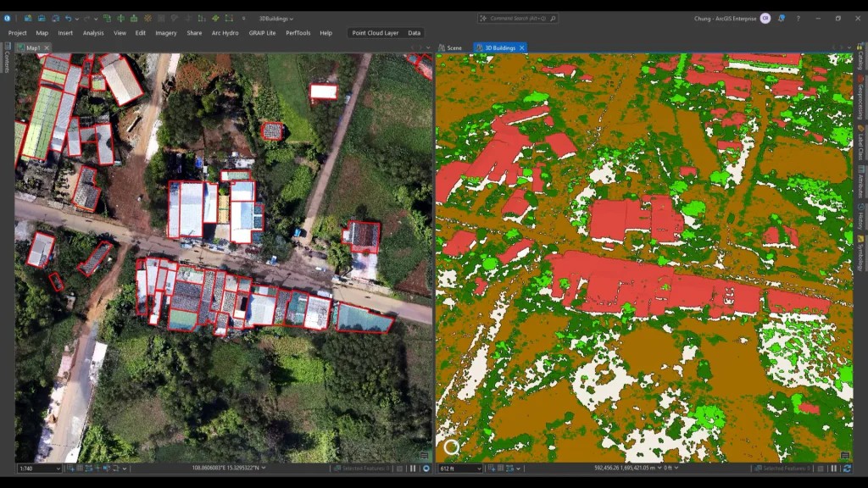The height and width of the screenshot is (488, 868).
Task: Click the first constraint icon beside the map scale box
Action: tap(70, 468)
